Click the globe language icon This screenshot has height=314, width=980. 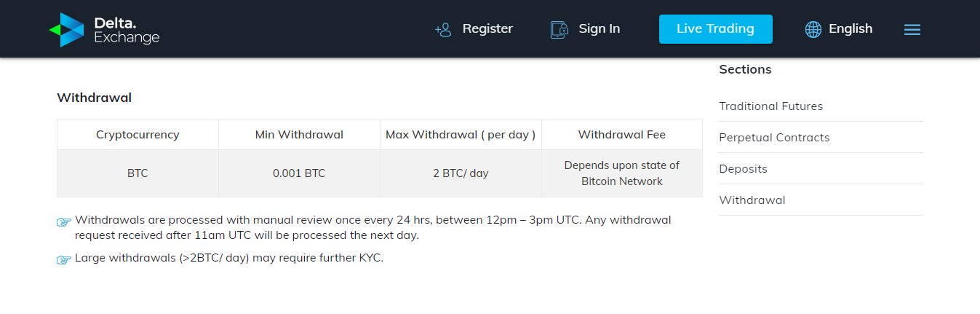coord(813,29)
